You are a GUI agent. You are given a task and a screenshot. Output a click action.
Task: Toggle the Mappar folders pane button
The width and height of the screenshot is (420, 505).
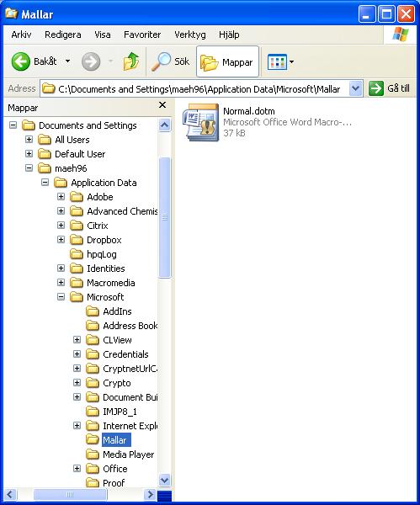227,61
